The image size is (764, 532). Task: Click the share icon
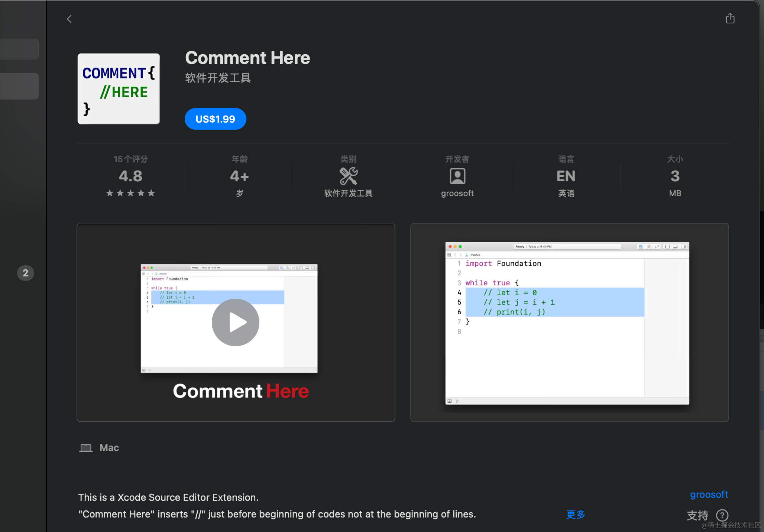point(730,18)
